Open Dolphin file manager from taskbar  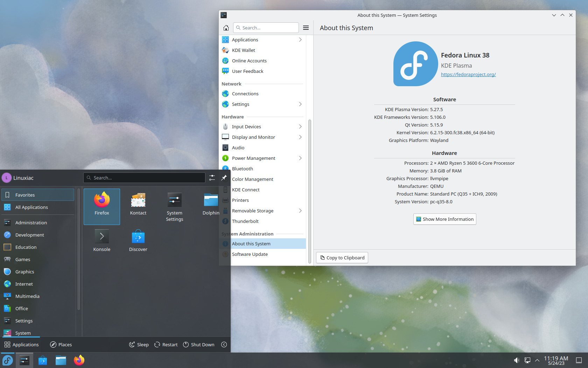pyautogui.click(x=61, y=360)
